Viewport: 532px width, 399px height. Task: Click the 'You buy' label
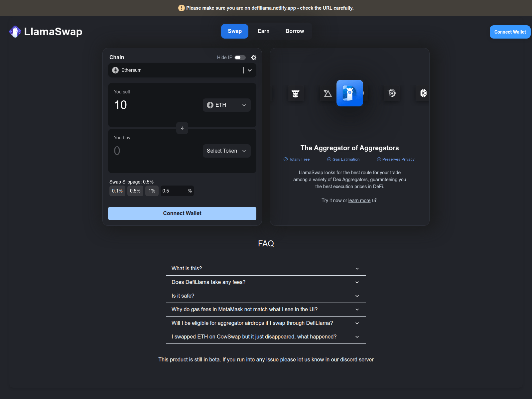(x=122, y=138)
